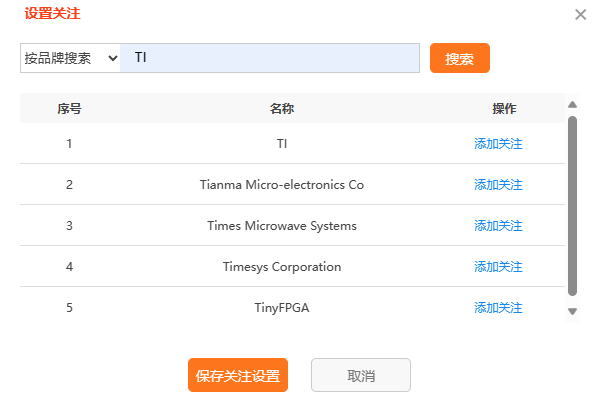This screenshot has width=599, height=416.
Task: Click the search text field containing TI
Action: coord(270,58)
